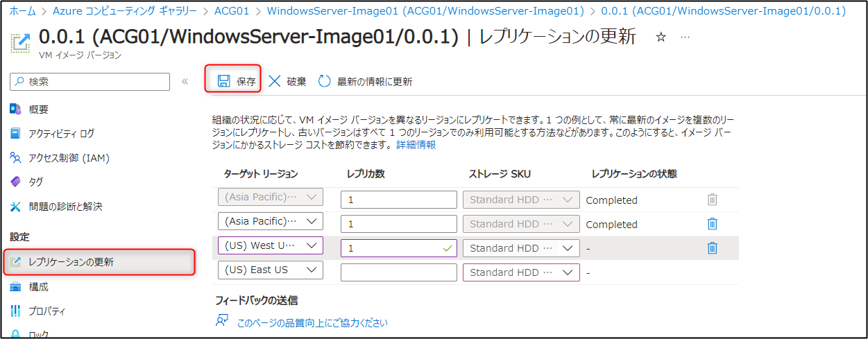
Task: Open storage SKU dropdown in first row
Action: click(x=521, y=200)
